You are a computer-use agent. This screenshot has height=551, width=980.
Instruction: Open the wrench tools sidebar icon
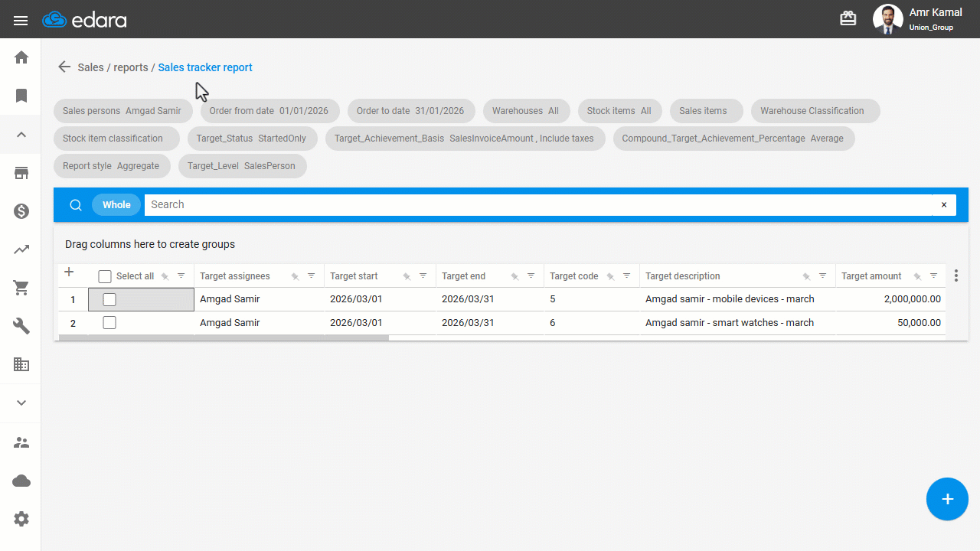click(21, 327)
